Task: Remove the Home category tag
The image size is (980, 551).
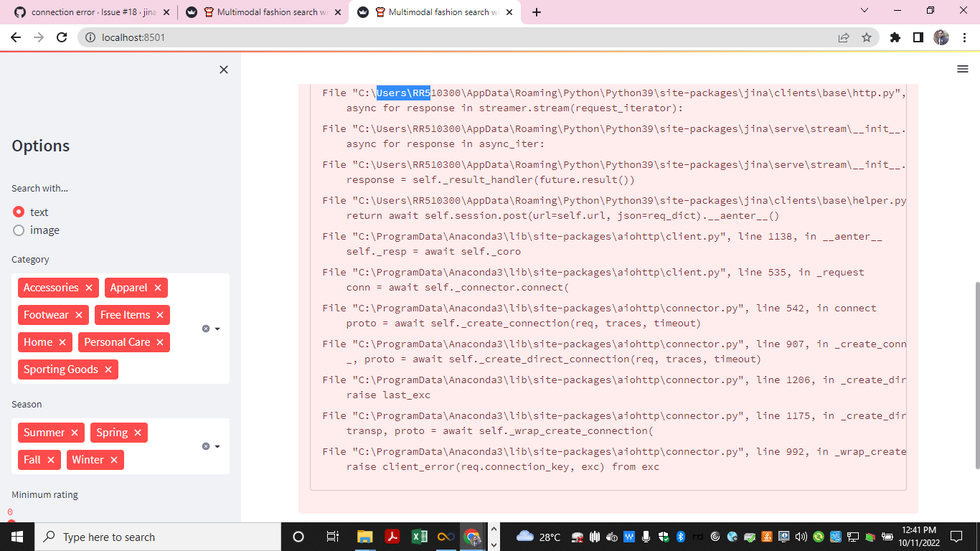Action: coord(62,342)
